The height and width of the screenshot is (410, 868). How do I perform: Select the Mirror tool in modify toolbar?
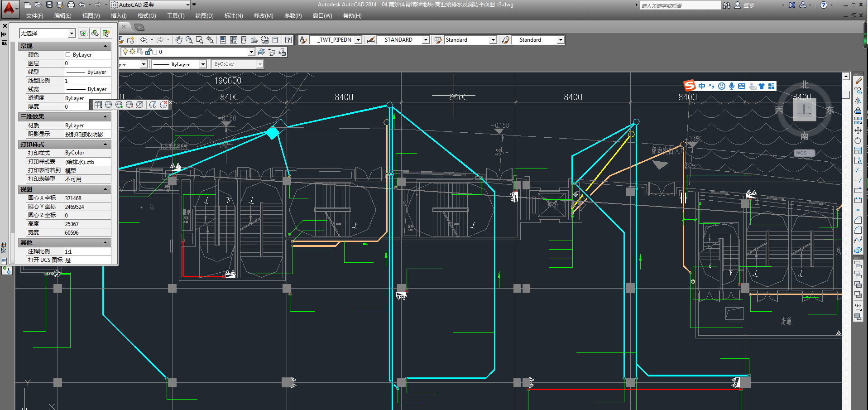[858, 101]
